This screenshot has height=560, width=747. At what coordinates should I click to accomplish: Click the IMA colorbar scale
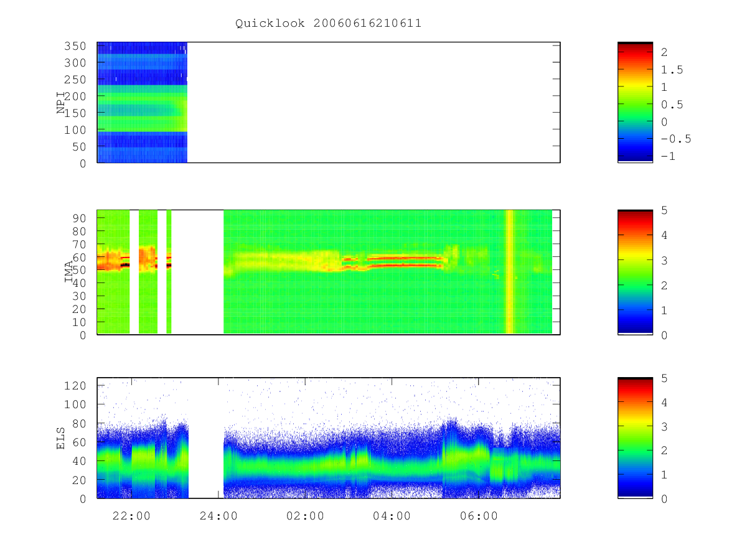coord(635,272)
